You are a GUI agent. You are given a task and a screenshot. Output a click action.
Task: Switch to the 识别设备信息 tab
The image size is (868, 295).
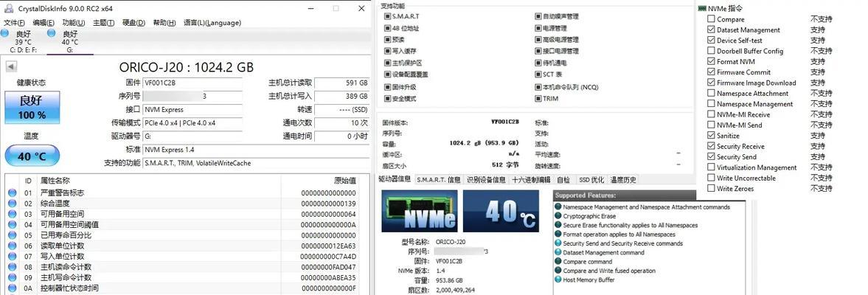[486, 179]
